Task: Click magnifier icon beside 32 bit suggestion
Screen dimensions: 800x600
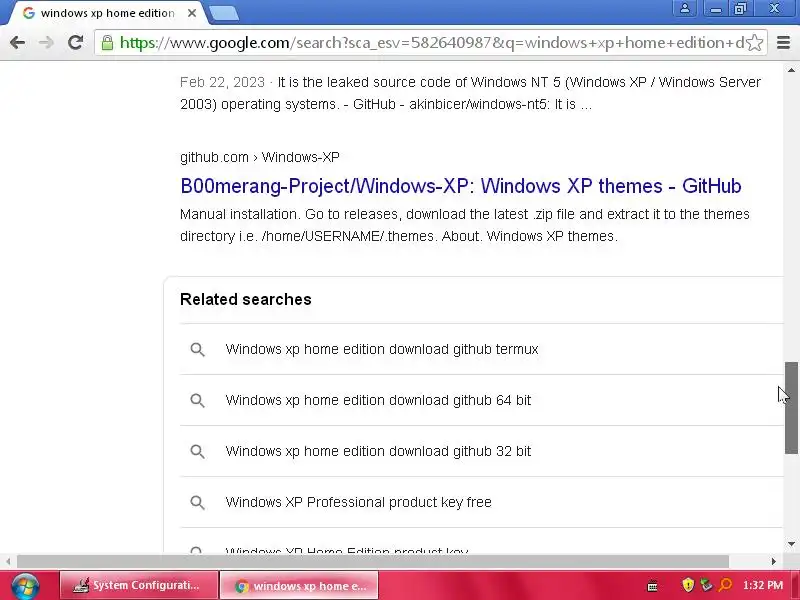Action: 197,452
